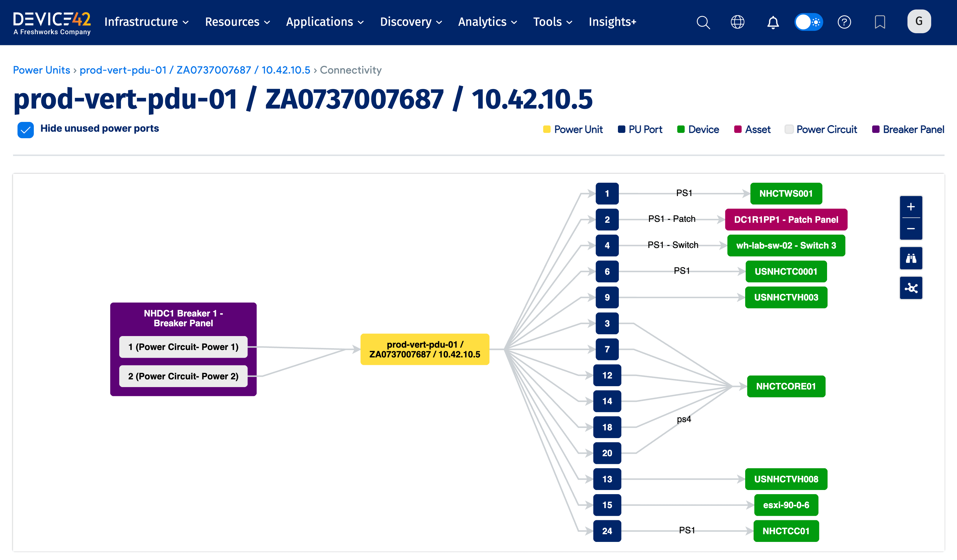The image size is (957, 560).
Task: Open the globe language icon
Action: coord(737,22)
